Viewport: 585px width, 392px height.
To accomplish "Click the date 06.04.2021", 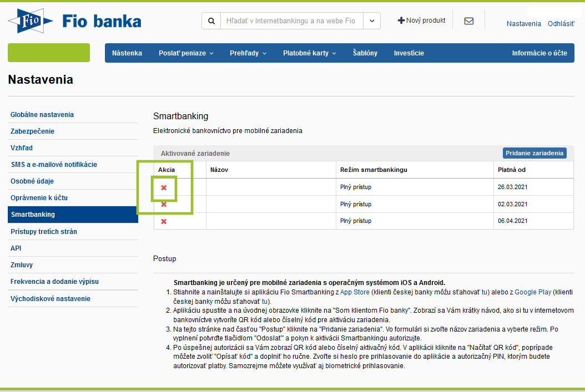I will pos(513,221).
